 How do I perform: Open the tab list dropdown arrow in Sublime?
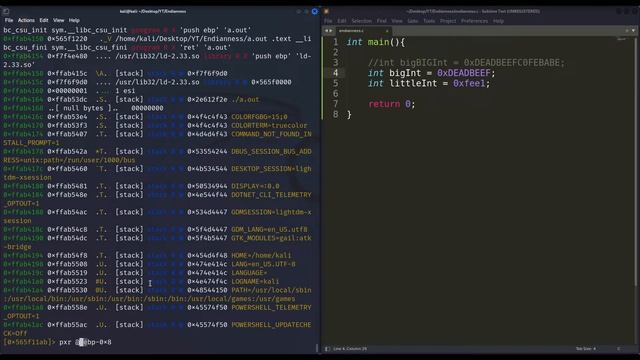pyautogui.click(x=633, y=31)
